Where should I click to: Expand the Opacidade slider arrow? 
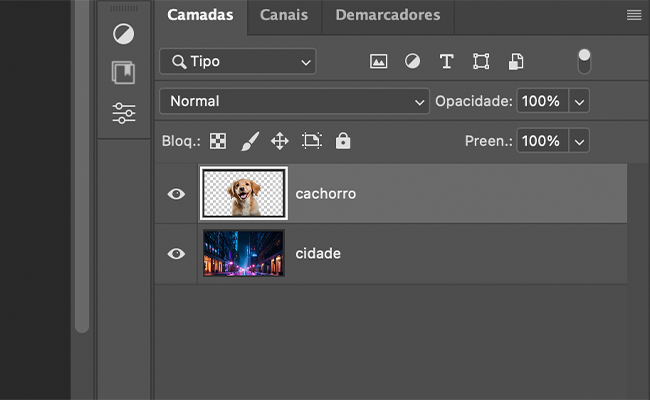[x=579, y=101]
